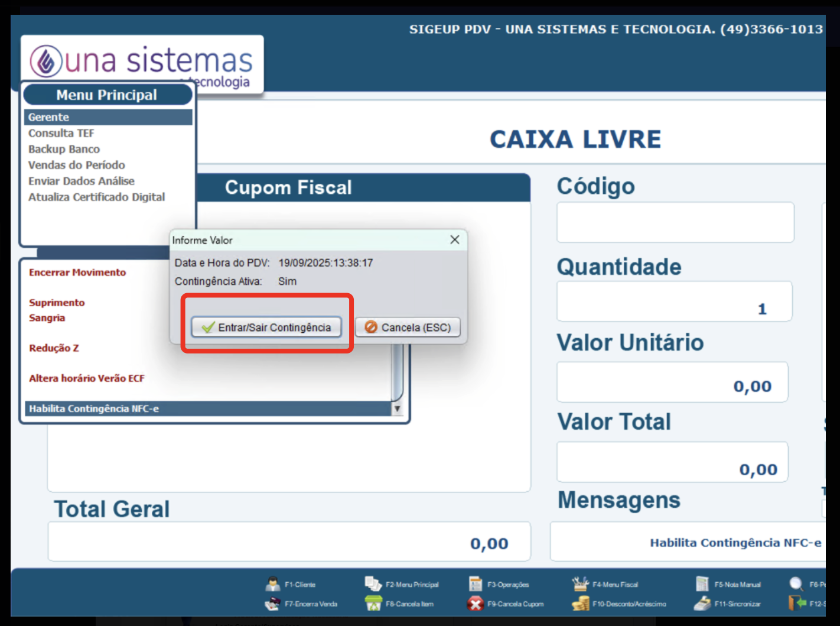This screenshot has height=626, width=840.
Task: Click the F11-Sincronizar icon
Action: [702, 604]
